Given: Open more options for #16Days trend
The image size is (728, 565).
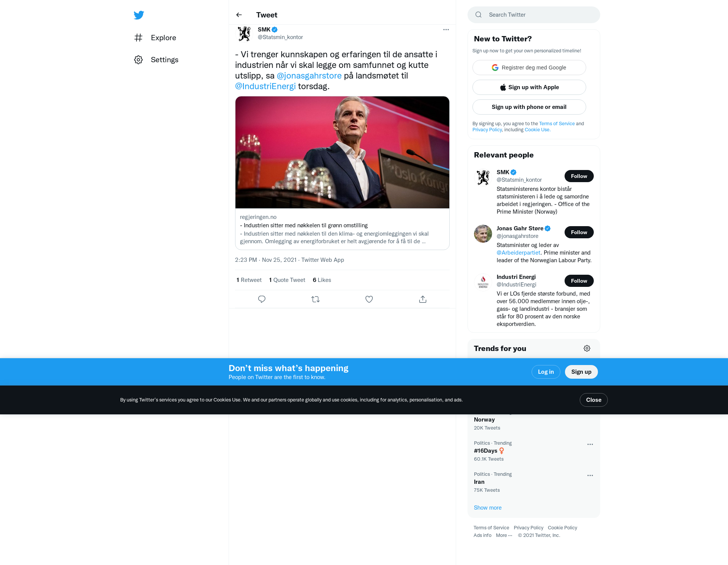Looking at the screenshot, I should [590, 444].
